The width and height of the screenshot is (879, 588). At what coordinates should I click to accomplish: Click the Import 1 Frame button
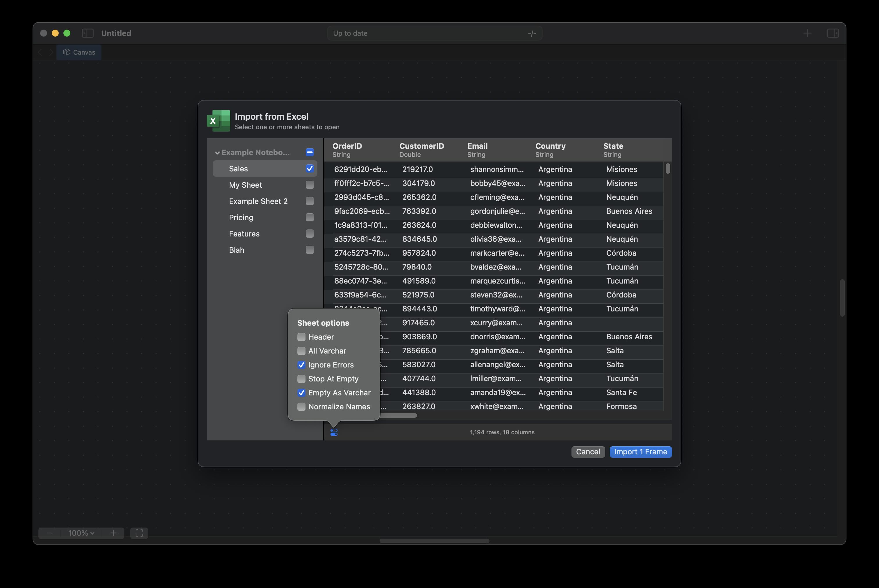pos(640,452)
